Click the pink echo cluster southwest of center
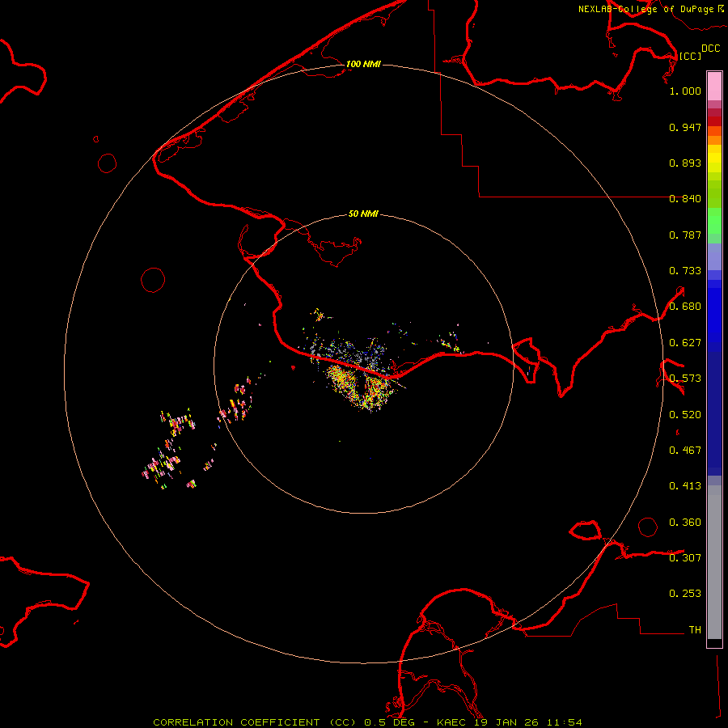The height and width of the screenshot is (728, 728). point(167,451)
